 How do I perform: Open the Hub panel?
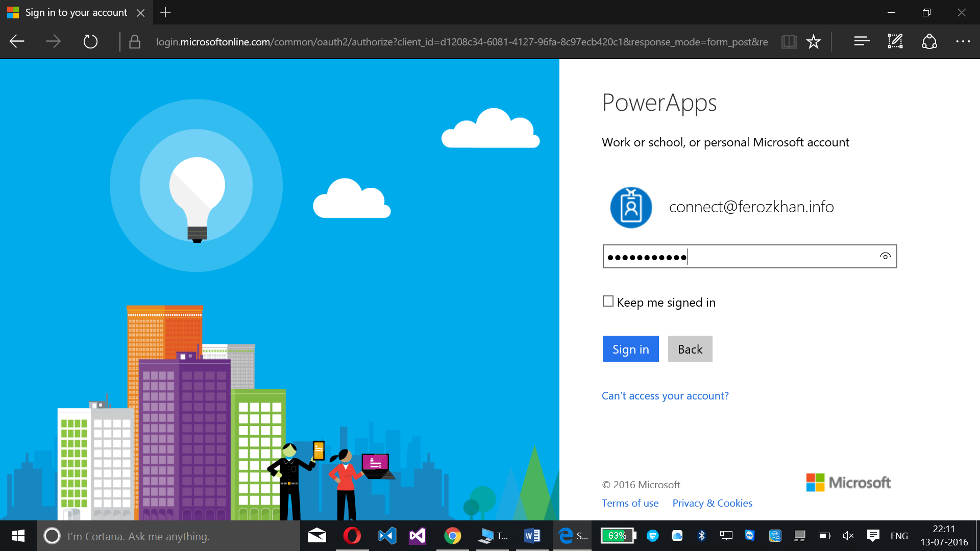pos(862,41)
